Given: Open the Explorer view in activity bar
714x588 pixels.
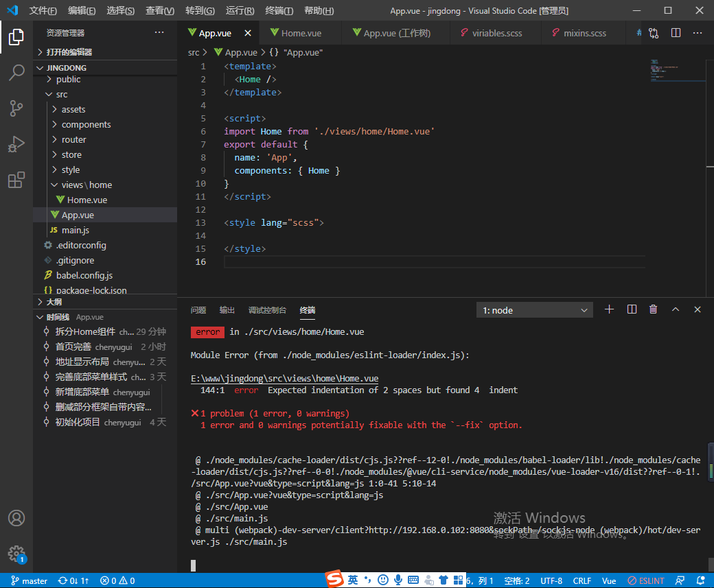Looking at the screenshot, I should click(16, 37).
